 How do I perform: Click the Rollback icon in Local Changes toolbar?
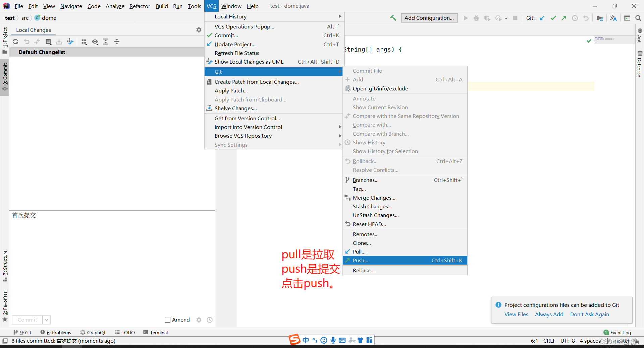tap(26, 42)
